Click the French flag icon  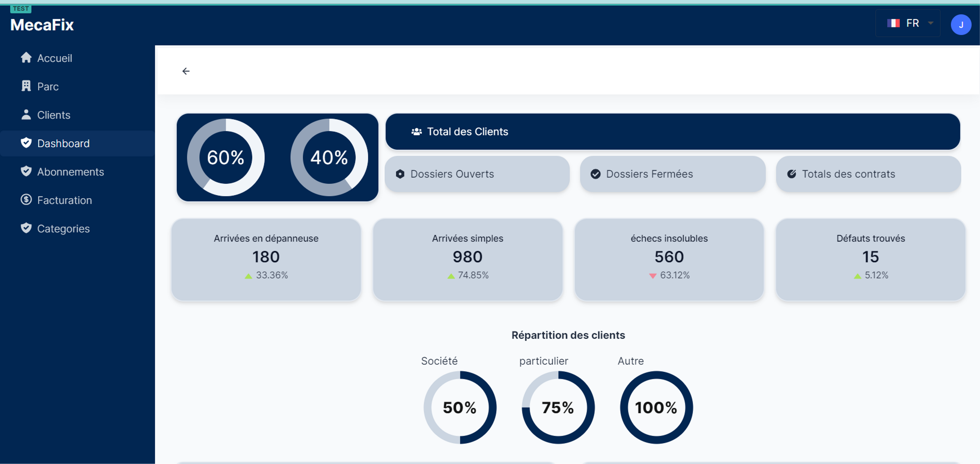[893, 23]
